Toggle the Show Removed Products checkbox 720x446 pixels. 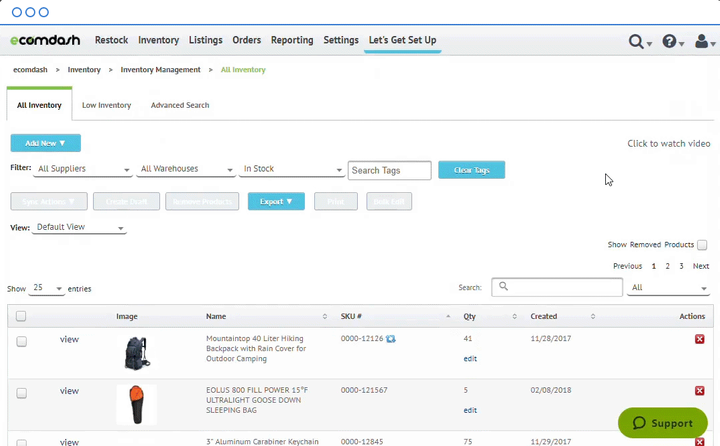tap(702, 245)
